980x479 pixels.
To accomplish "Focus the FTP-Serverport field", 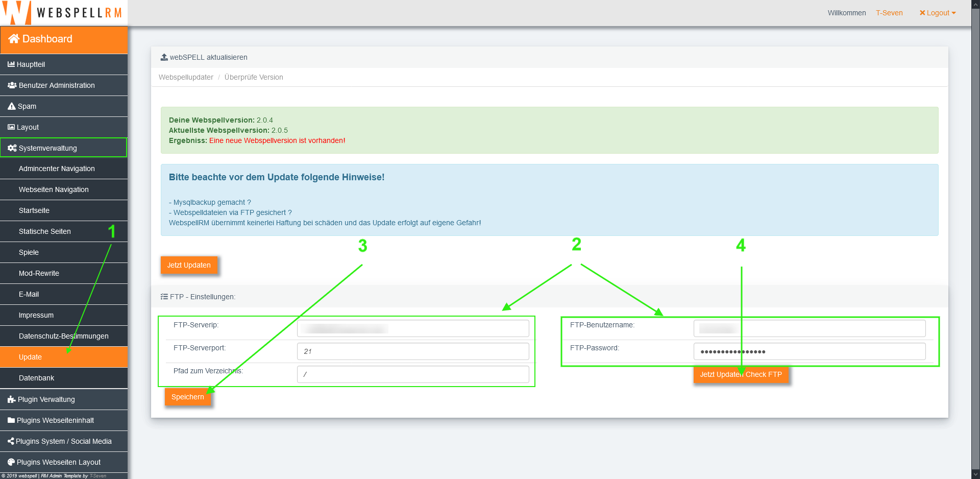I will [413, 351].
